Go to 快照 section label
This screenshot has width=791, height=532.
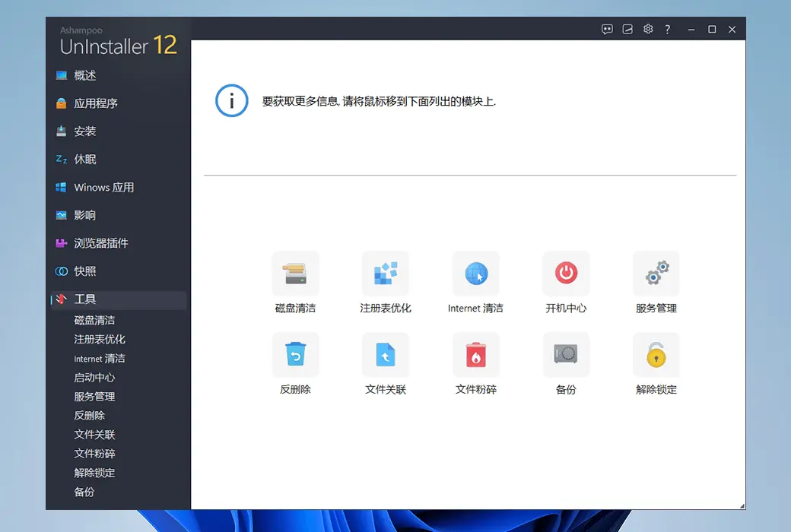coord(84,271)
